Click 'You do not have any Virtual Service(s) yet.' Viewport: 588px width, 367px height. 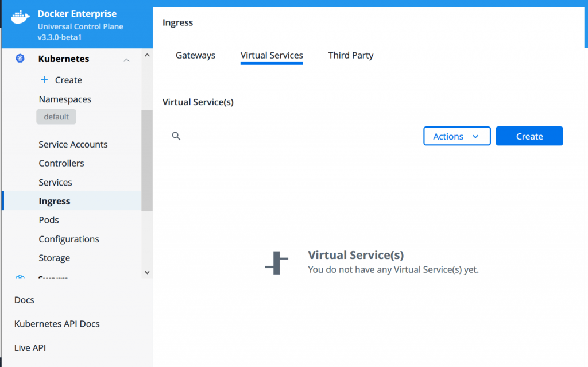393,269
